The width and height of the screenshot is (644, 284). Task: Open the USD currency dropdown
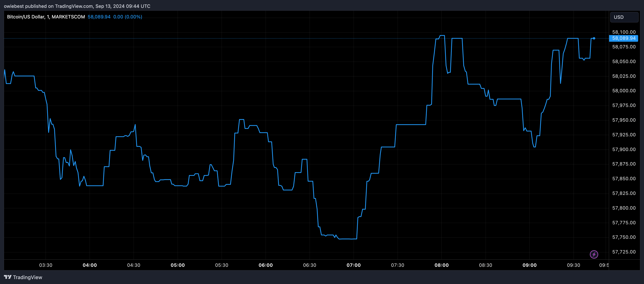pyautogui.click(x=624, y=17)
